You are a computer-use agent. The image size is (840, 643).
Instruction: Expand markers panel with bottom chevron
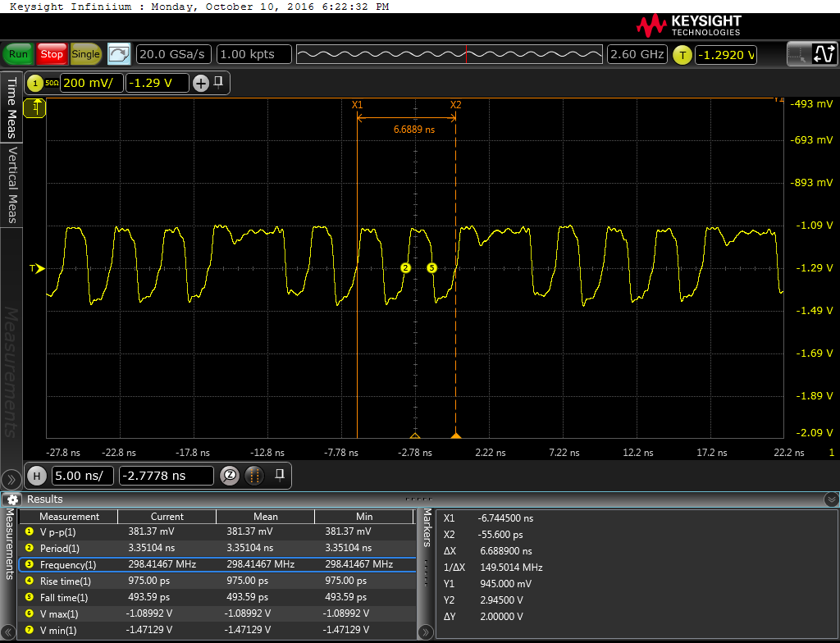point(426,632)
